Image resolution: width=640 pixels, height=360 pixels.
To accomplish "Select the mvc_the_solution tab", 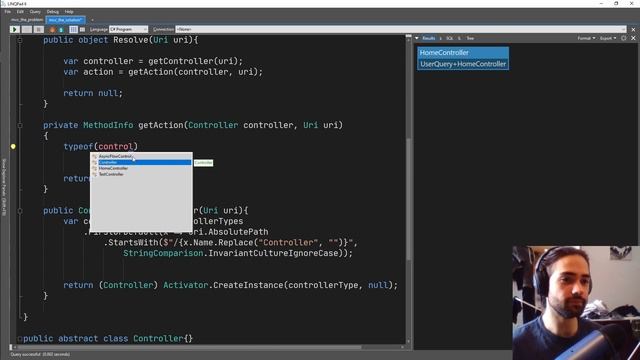I will coord(65,20).
